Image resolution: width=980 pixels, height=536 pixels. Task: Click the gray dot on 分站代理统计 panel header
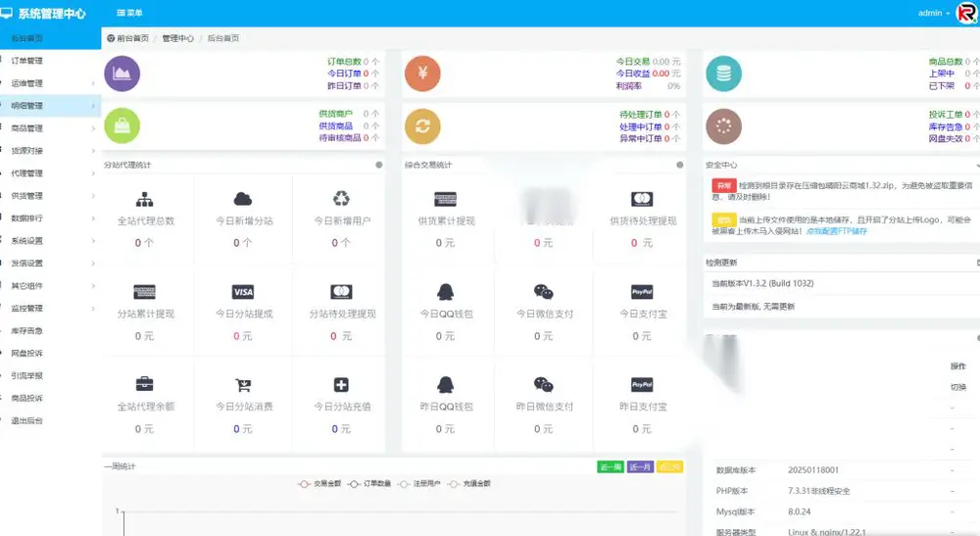point(378,165)
